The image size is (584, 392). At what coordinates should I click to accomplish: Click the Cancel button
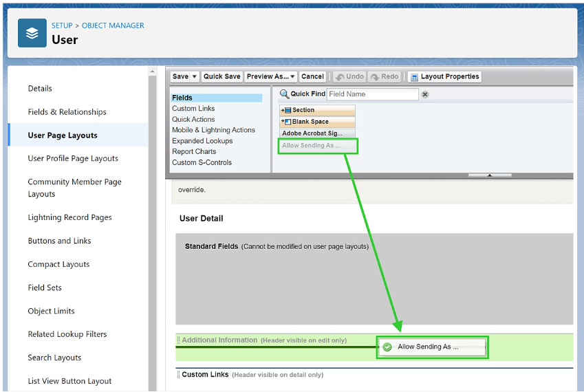(312, 77)
